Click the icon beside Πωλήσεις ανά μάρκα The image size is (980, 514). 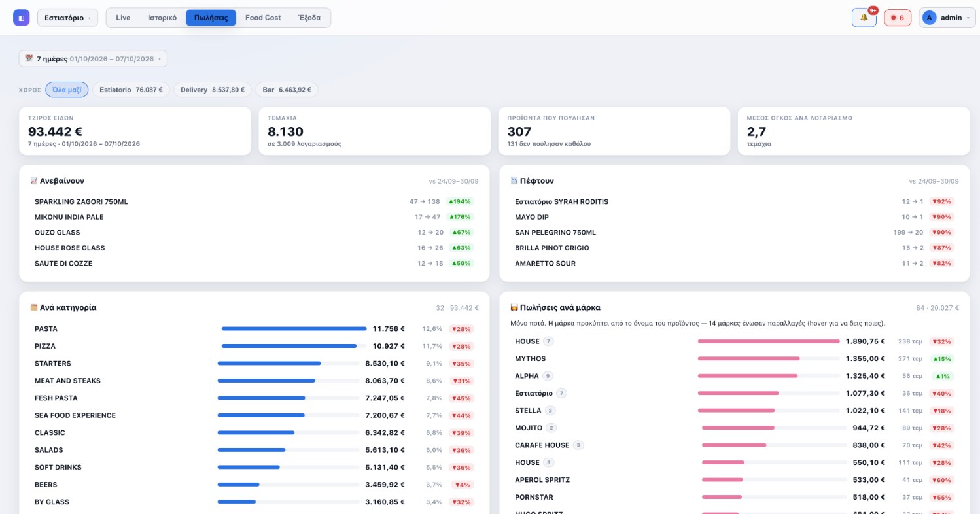pos(514,307)
